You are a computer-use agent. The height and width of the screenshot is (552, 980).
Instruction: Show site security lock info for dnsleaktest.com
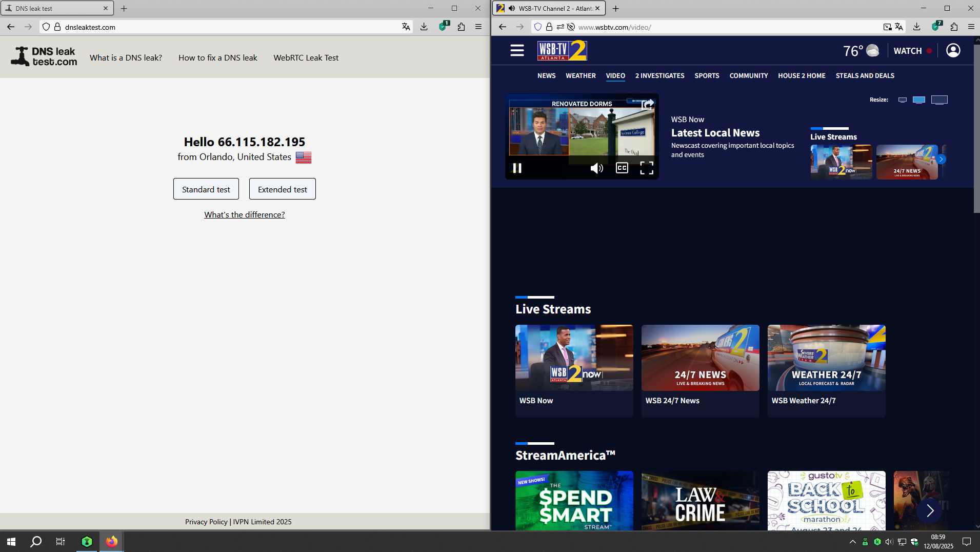pyautogui.click(x=57, y=27)
